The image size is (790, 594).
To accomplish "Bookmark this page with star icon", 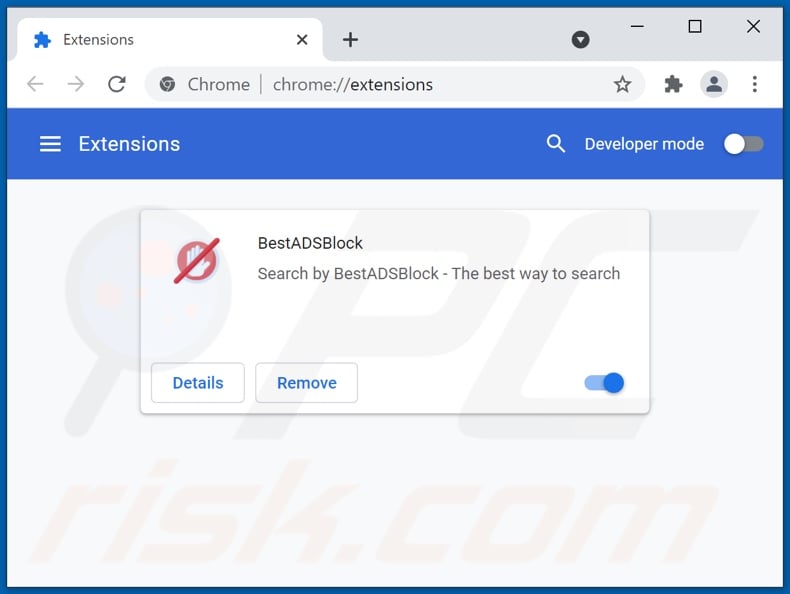I will click(622, 84).
